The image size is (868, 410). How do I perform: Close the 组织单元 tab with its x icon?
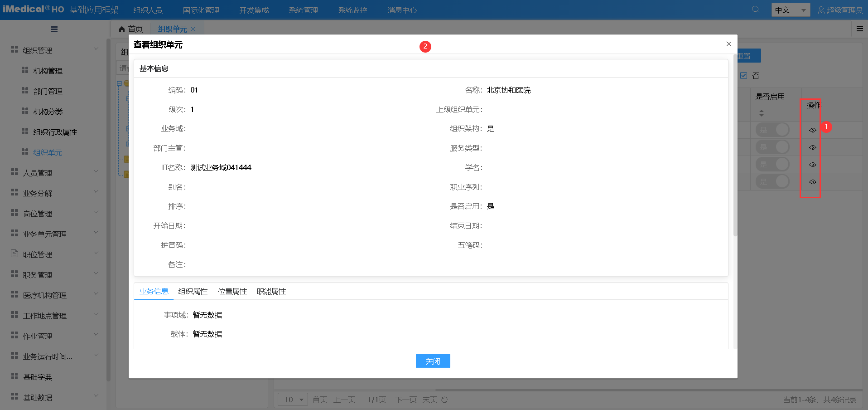pos(193,29)
